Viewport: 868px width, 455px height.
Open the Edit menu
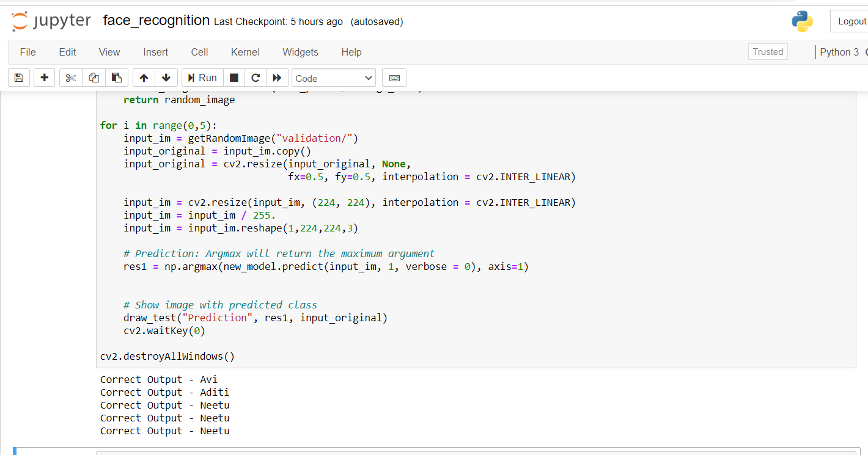(x=67, y=53)
